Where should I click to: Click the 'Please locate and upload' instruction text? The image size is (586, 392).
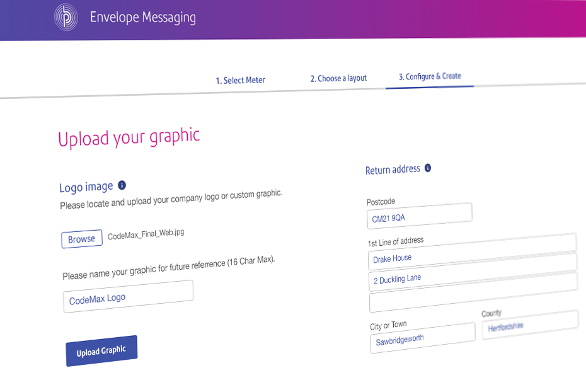(x=171, y=200)
